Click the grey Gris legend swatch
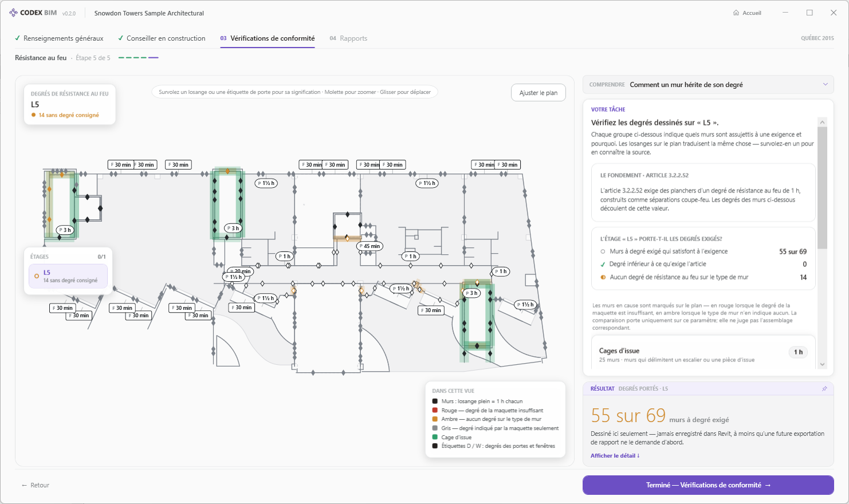The height and width of the screenshot is (504, 849). pyautogui.click(x=435, y=428)
